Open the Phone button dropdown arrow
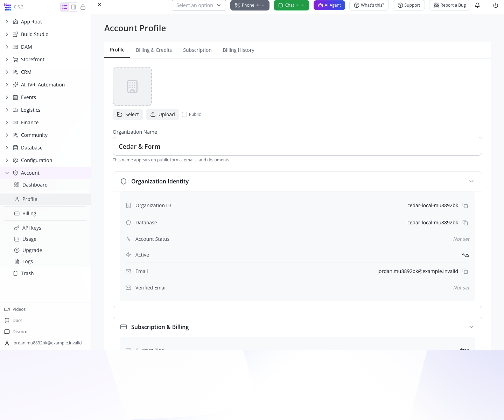The height and width of the screenshot is (420, 504). [x=263, y=5]
